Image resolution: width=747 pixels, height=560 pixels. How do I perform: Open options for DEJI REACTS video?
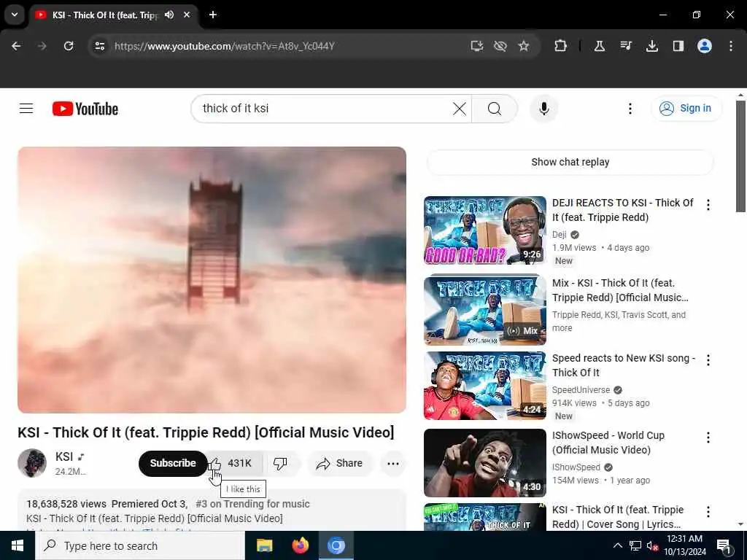(x=708, y=205)
